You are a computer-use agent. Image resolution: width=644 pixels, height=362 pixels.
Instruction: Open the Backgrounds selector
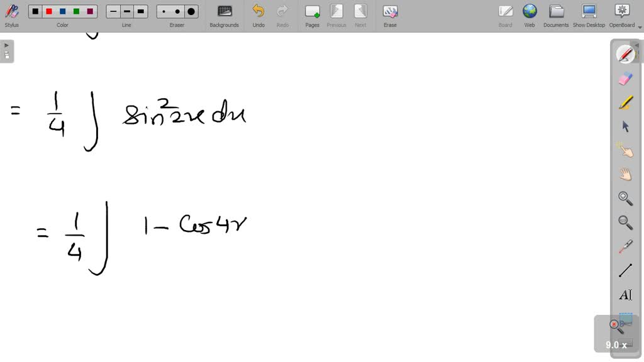(224, 14)
